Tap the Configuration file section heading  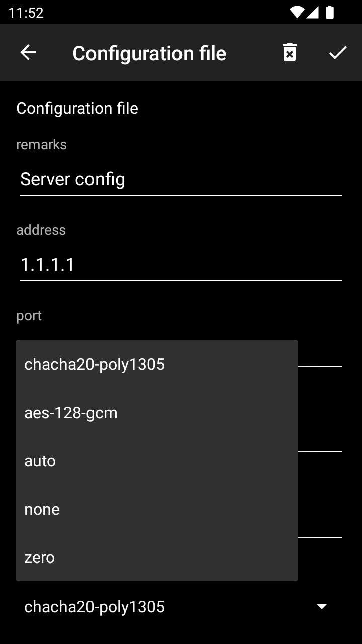click(77, 108)
